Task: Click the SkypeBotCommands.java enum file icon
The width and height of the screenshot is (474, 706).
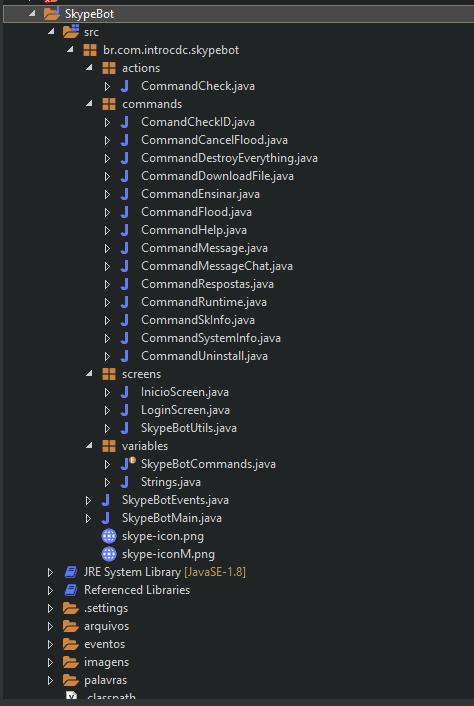Action: (x=127, y=464)
